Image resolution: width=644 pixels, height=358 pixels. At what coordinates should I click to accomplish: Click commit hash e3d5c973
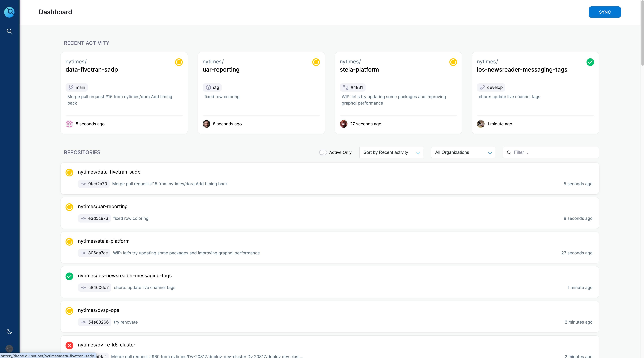(x=98, y=218)
